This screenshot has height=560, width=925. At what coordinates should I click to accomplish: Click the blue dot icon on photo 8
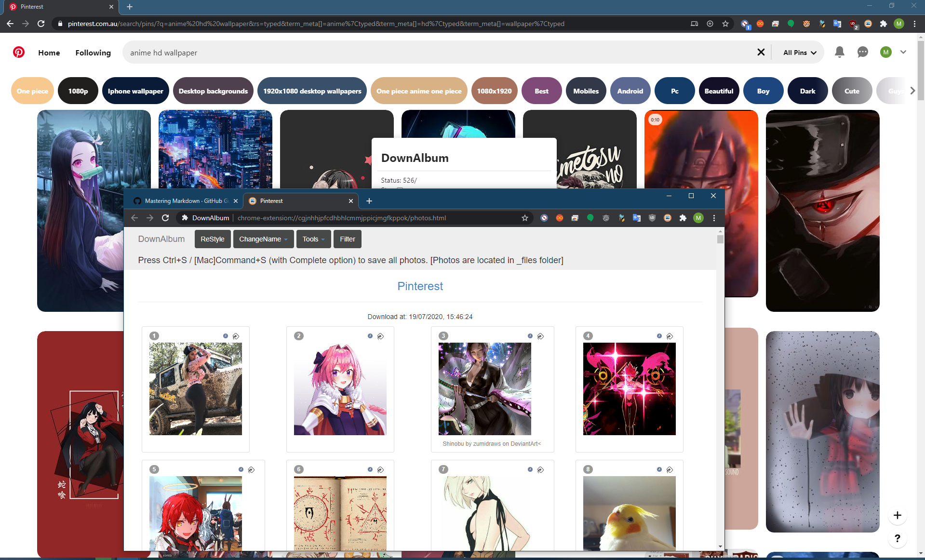pos(659,469)
